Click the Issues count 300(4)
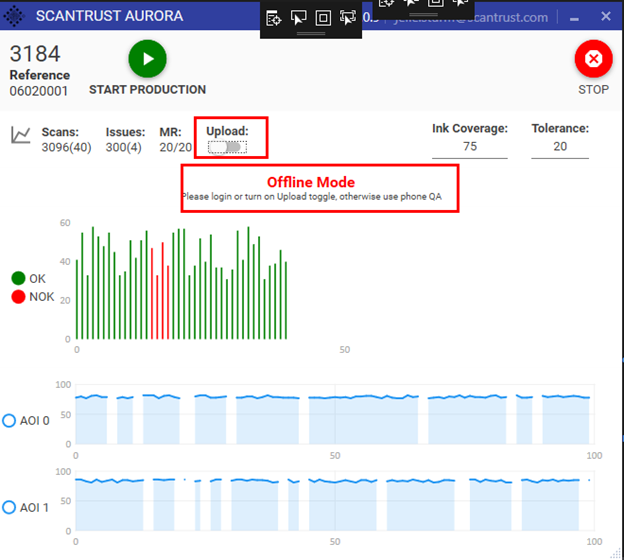Screen dimensions: 625x560 [x=124, y=147]
